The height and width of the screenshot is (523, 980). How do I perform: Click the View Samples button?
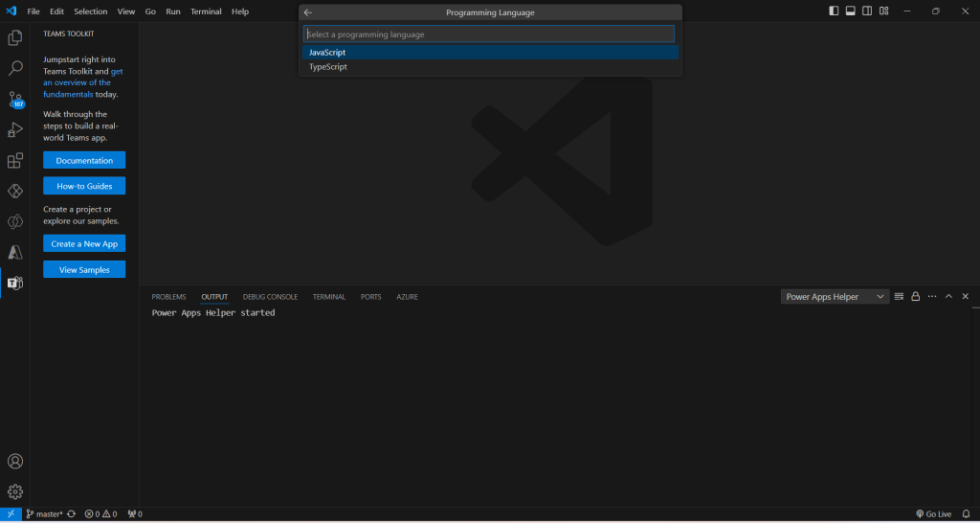pyautogui.click(x=84, y=270)
